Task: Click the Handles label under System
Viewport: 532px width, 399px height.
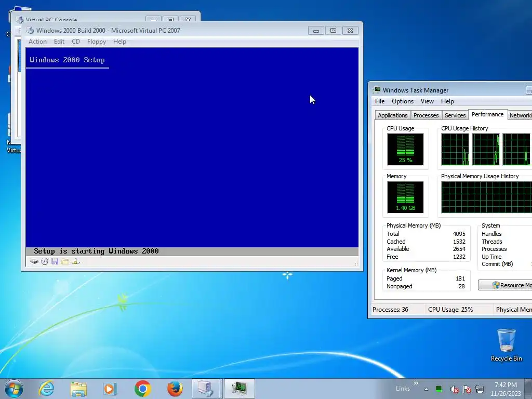Action: (x=491, y=234)
